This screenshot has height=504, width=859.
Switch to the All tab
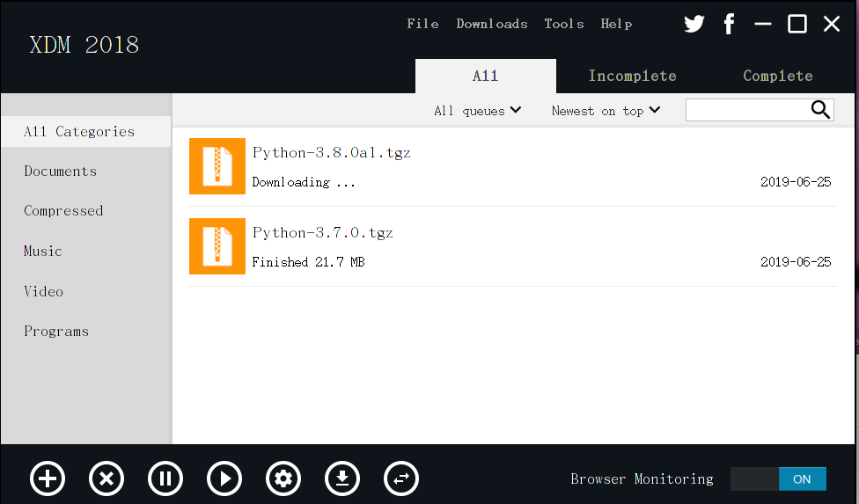[x=486, y=76]
